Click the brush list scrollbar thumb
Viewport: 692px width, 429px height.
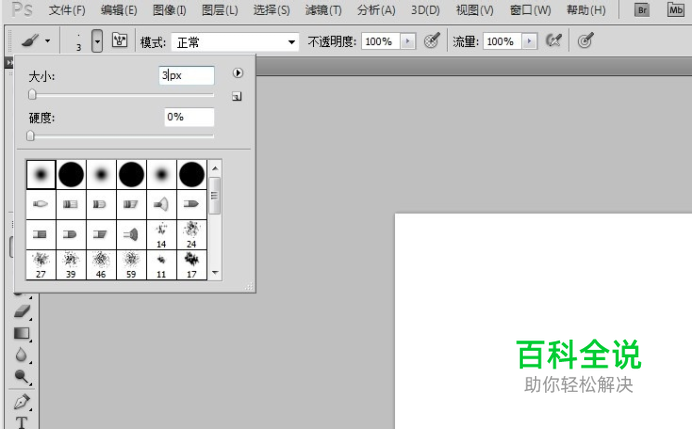pyautogui.click(x=215, y=196)
